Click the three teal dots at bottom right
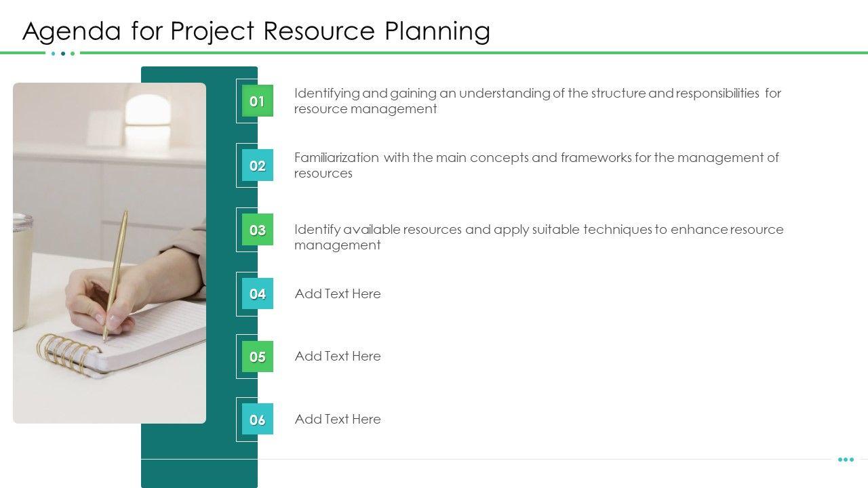 point(846,460)
